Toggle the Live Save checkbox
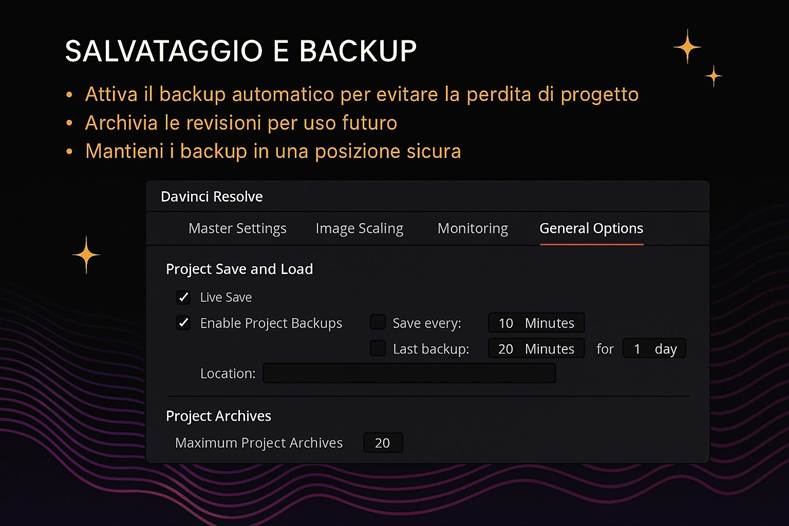Viewport: 789px width, 526px height. [183, 297]
